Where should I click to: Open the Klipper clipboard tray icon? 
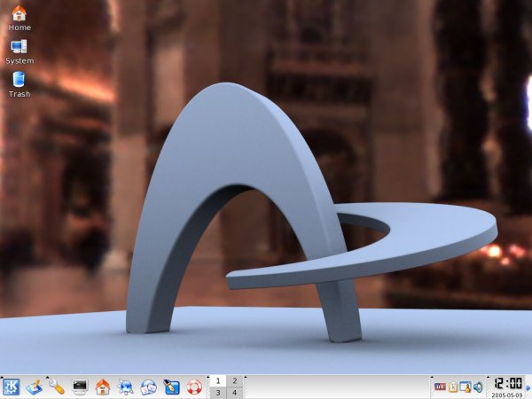(452, 387)
